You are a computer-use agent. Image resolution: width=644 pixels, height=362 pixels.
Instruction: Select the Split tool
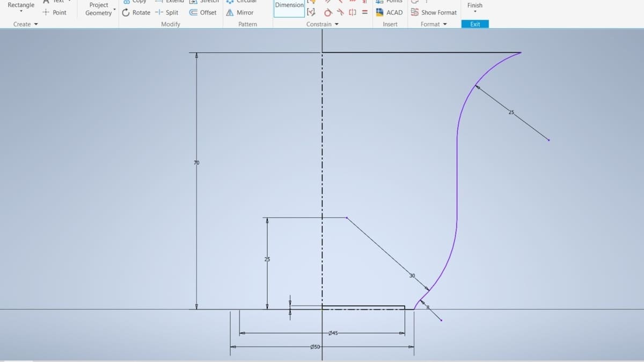point(171,12)
